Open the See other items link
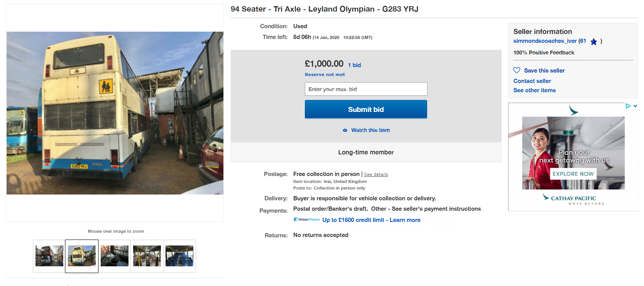 (x=534, y=90)
